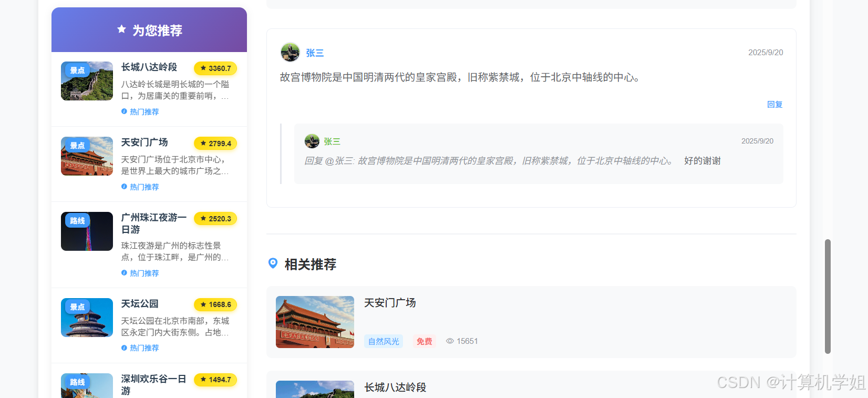This screenshot has width=868, height=398.
Task: Click the 为您推荐 header
Action: pyautogui.click(x=149, y=30)
